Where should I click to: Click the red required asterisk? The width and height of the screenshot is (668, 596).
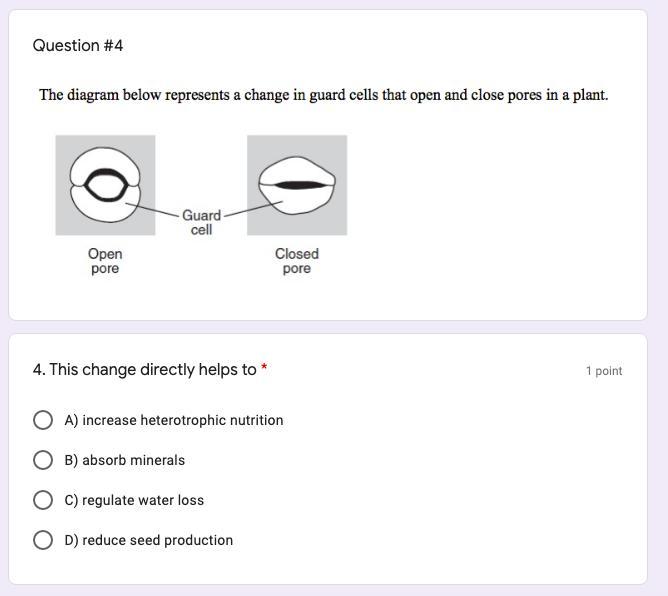[264, 369]
